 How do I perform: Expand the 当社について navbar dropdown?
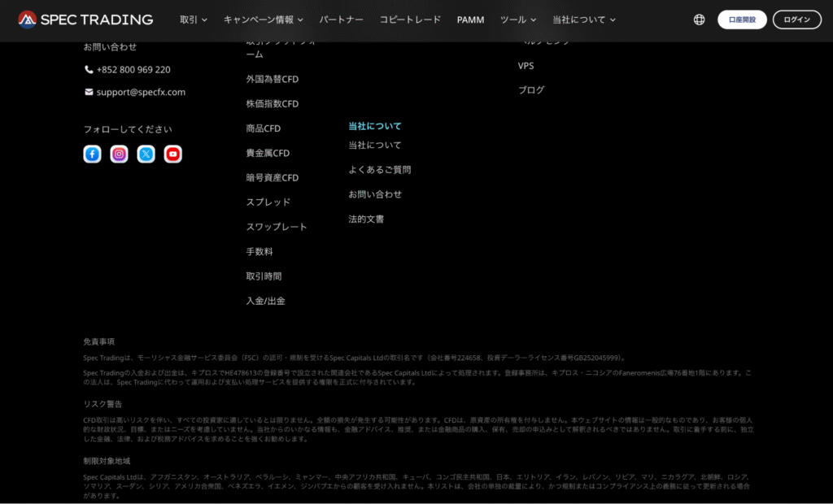click(x=584, y=20)
